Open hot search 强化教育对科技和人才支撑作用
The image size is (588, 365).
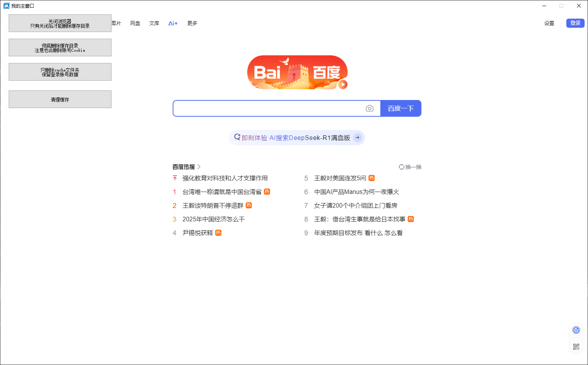coord(225,178)
